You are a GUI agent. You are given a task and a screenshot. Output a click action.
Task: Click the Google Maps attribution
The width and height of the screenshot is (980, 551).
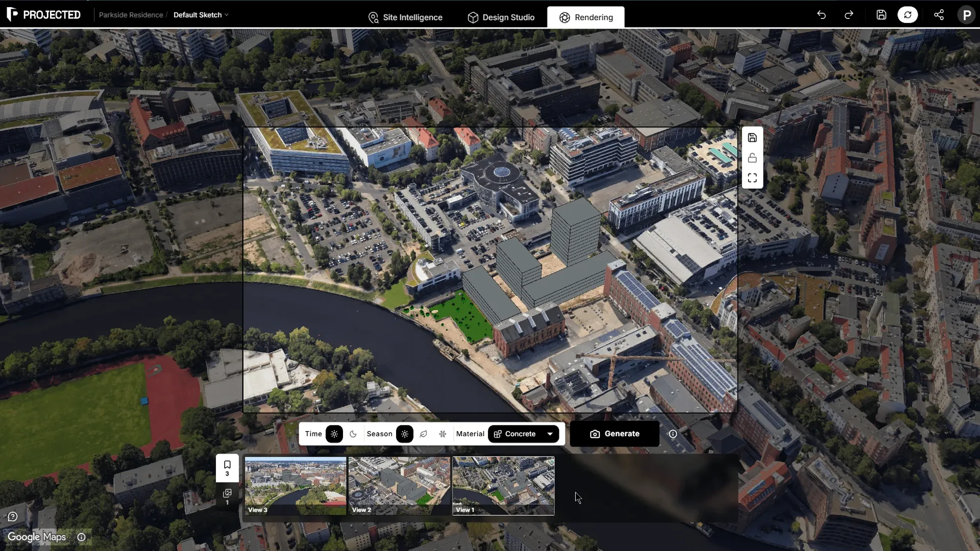tap(37, 537)
